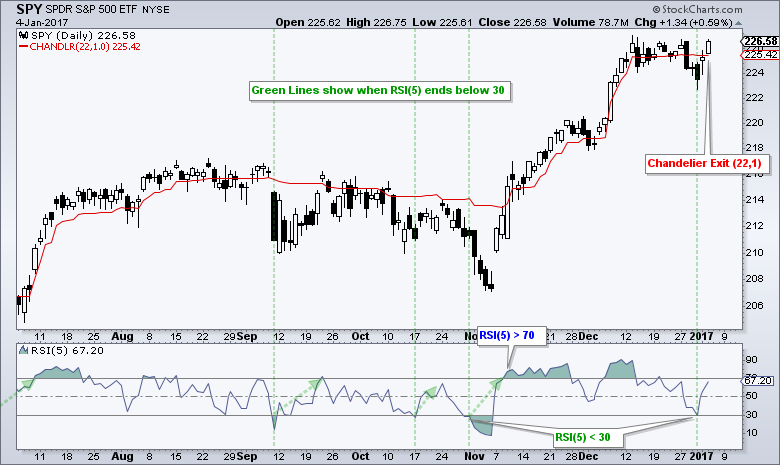Click the RSI(5) < 30 callout label

587,437
